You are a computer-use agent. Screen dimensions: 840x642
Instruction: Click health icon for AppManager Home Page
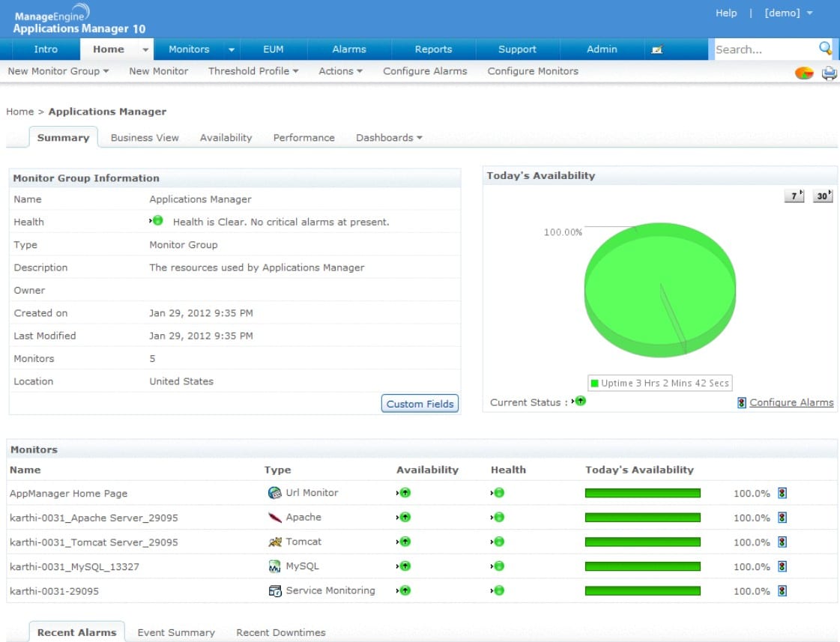coord(498,493)
